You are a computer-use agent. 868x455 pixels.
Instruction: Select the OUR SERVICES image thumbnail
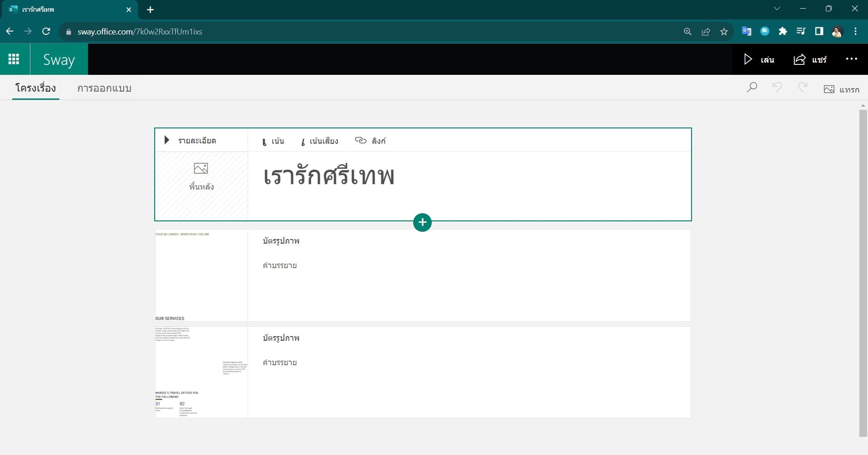pos(201,275)
